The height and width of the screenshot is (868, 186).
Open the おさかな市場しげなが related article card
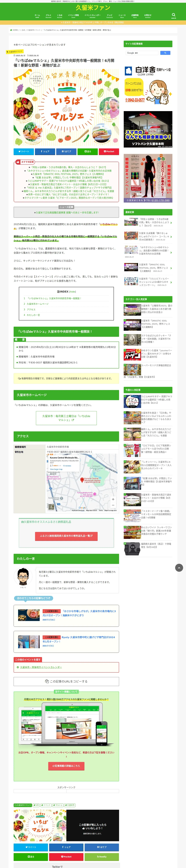(x=66, y=616)
